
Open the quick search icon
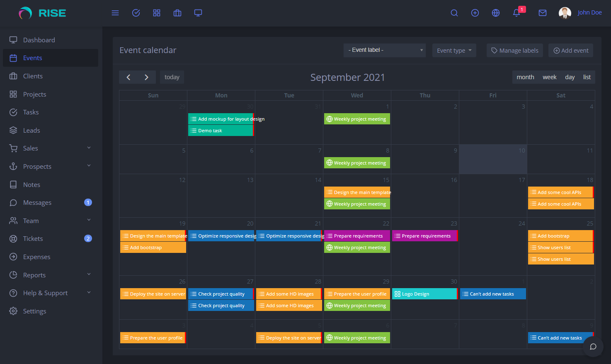(454, 13)
